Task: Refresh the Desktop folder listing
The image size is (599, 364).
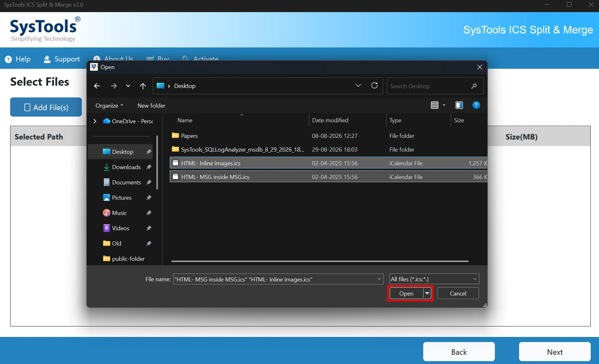Action: tap(374, 85)
